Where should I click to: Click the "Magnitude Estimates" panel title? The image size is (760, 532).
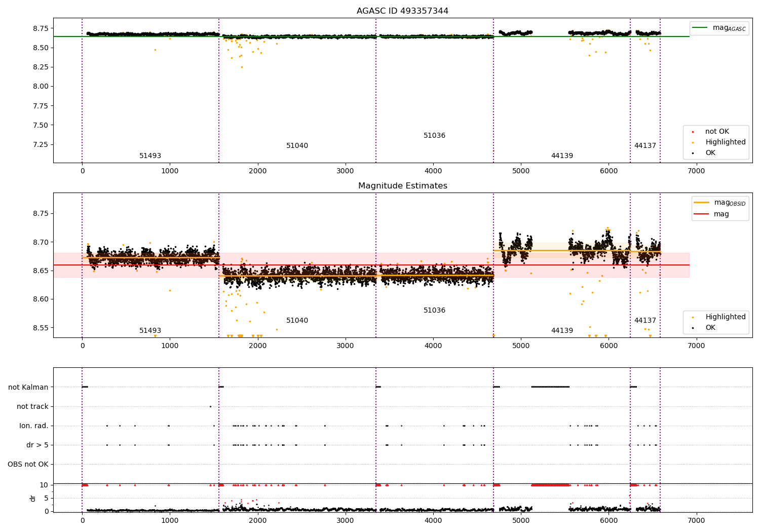pyautogui.click(x=402, y=186)
